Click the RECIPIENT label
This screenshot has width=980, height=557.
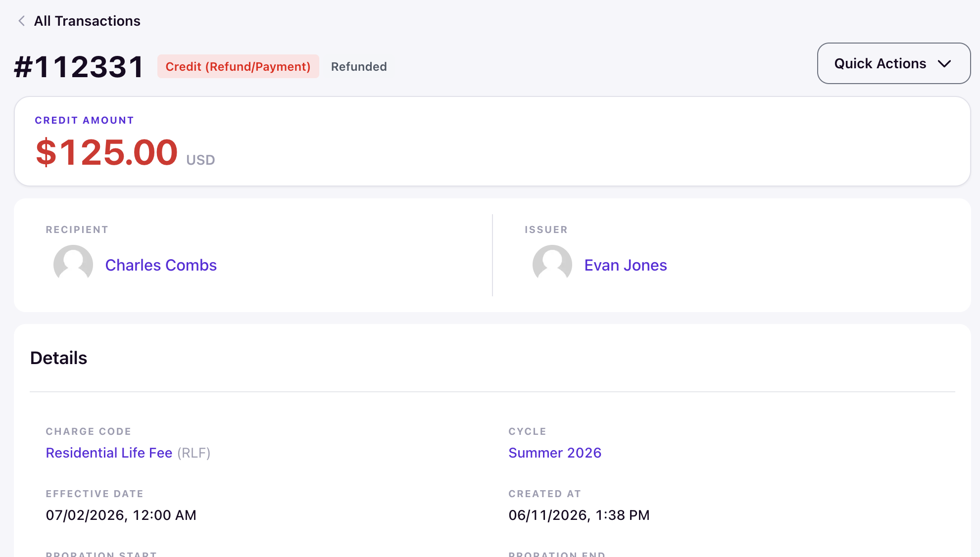point(77,230)
